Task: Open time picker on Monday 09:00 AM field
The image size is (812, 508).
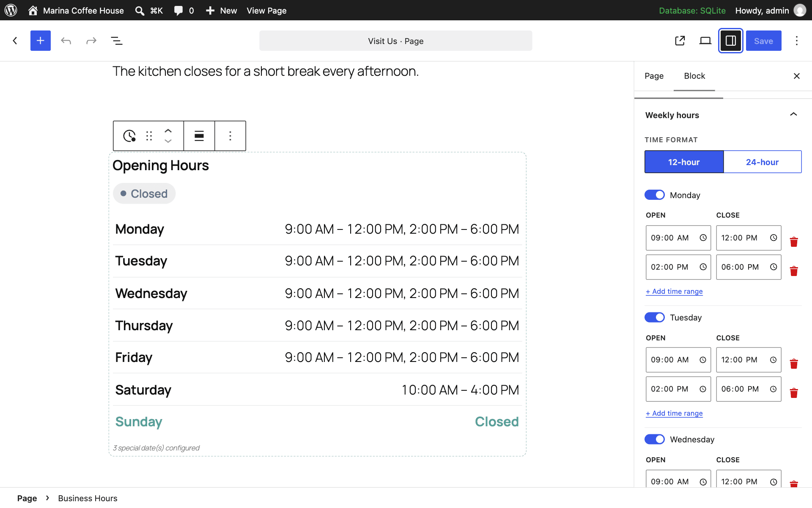Action: click(x=703, y=237)
